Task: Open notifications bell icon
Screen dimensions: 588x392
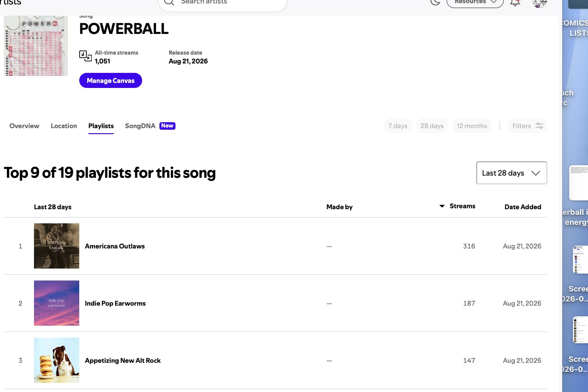Action: pyautogui.click(x=515, y=3)
